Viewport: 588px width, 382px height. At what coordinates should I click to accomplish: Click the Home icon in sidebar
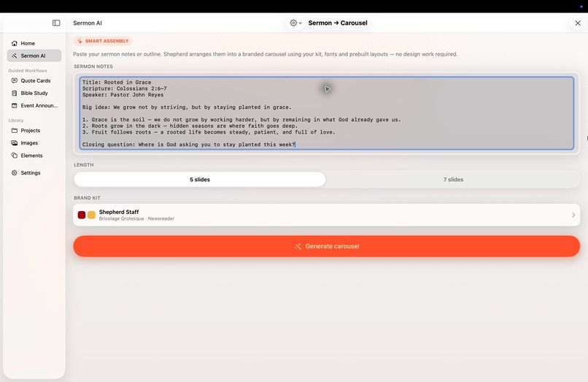pyautogui.click(x=15, y=43)
